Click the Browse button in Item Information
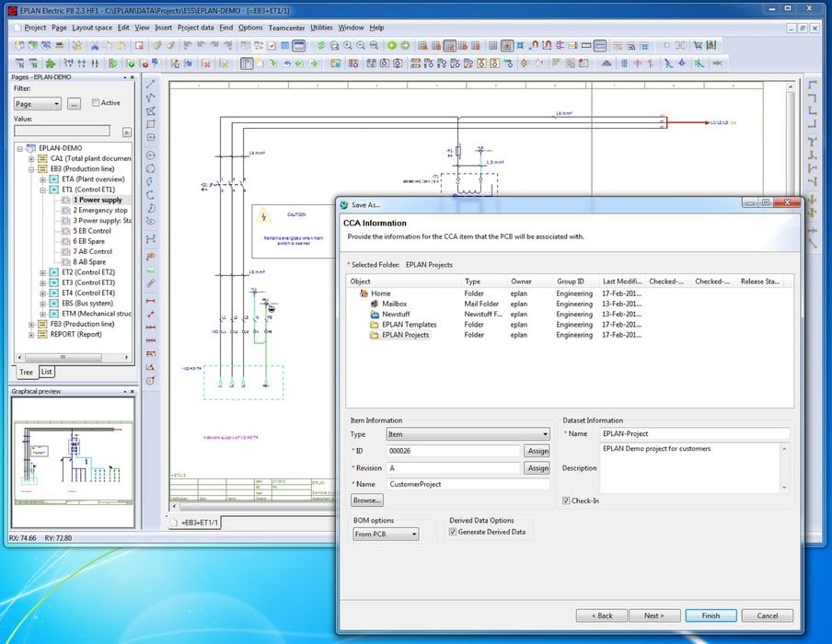The height and width of the screenshot is (644, 832). pyautogui.click(x=366, y=500)
